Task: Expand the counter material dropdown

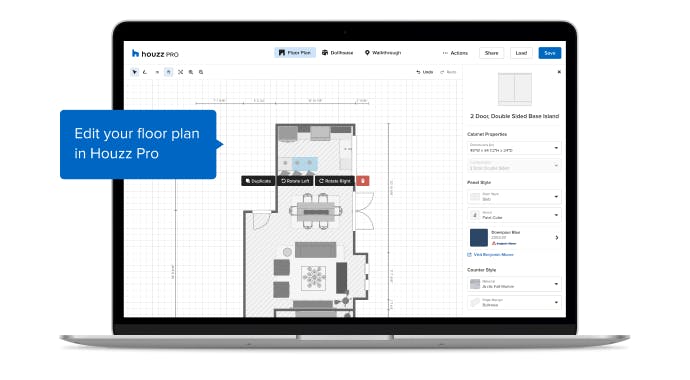Action: coord(514,284)
